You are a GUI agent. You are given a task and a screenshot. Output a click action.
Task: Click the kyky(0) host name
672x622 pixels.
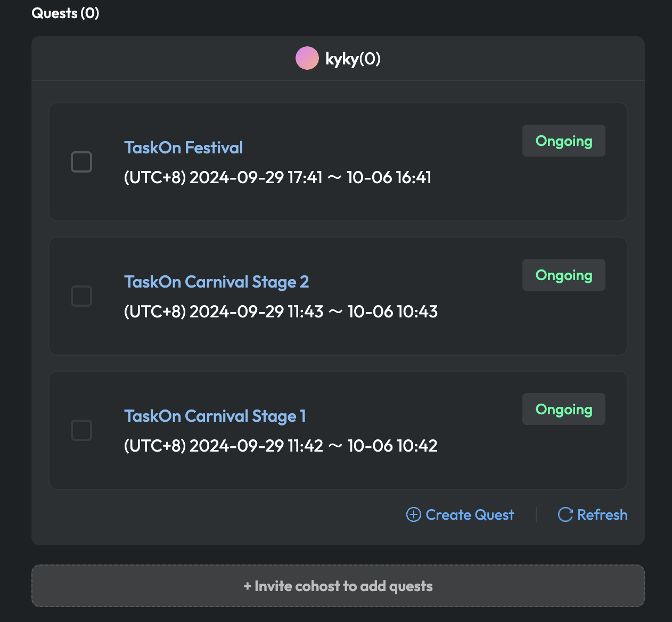point(353,59)
